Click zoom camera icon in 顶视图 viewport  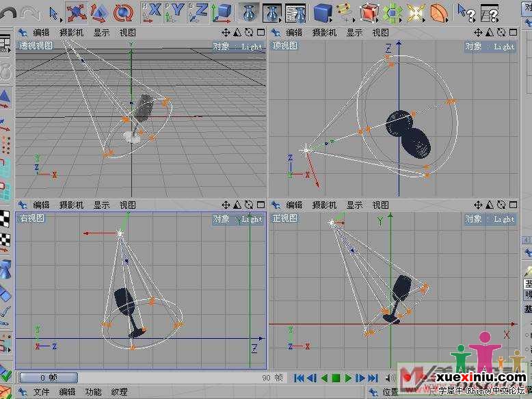(490, 33)
